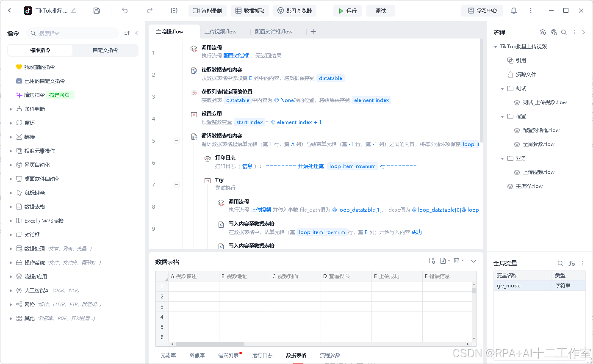Collapse the loop block on line 5

click(x=177, y=141)
